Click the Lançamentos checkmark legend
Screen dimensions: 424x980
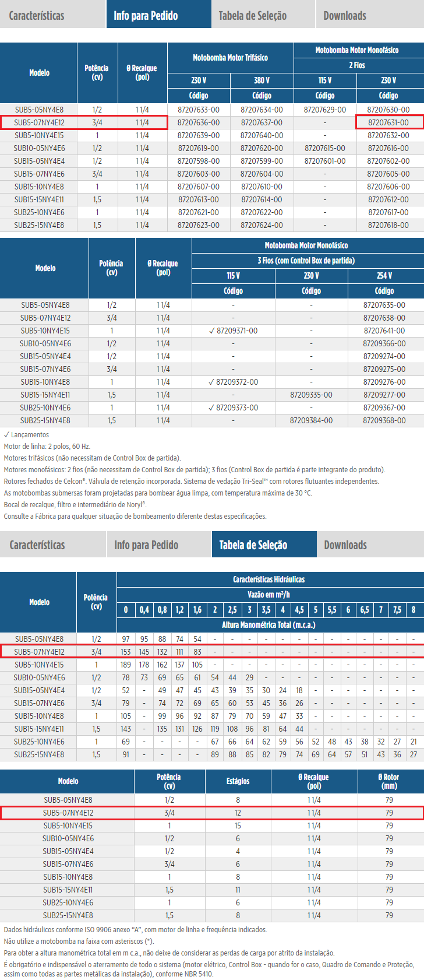(x=27, y=434)
